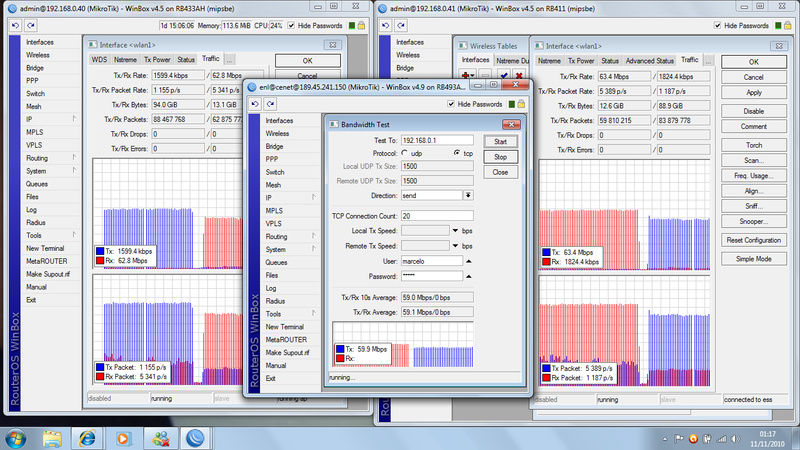800x450 pixels.
Task: Expand Local Tx Speed arrow
Action: [455, 231]
